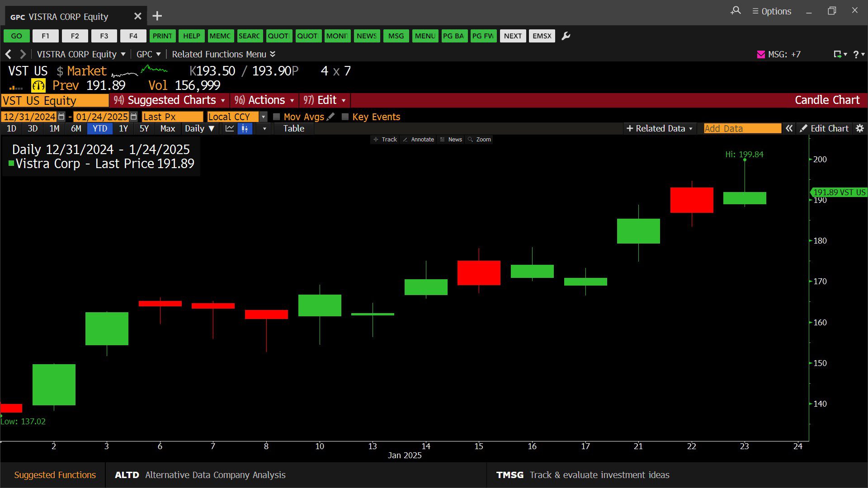Click the Mov Avgs pencil edit icon
The image size is (868, 488).
click(x=331, y=117)
